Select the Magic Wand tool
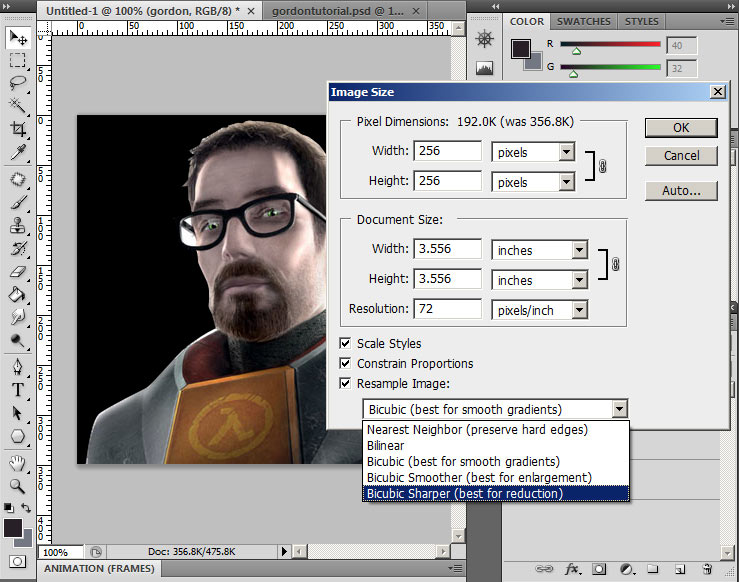This screenshot has height=582, width=739. 18,106
